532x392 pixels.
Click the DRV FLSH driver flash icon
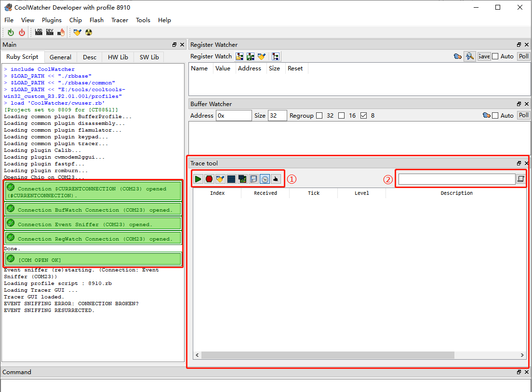50,32
